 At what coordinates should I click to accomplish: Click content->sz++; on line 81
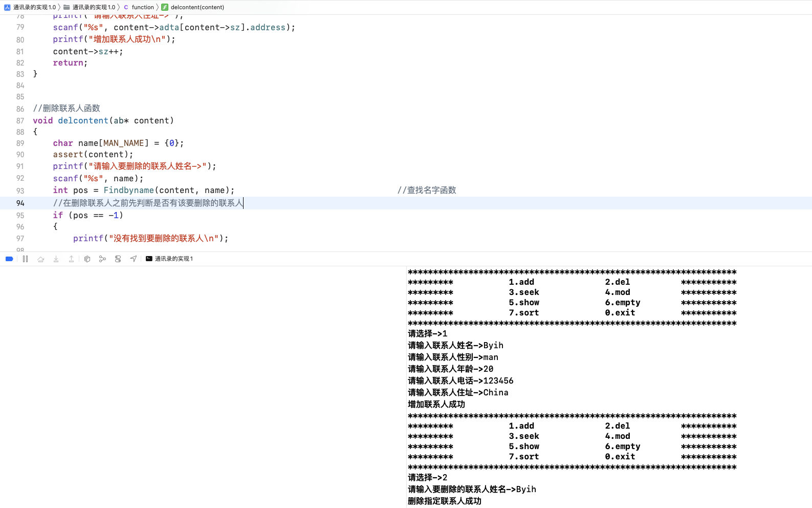(88, 52)
